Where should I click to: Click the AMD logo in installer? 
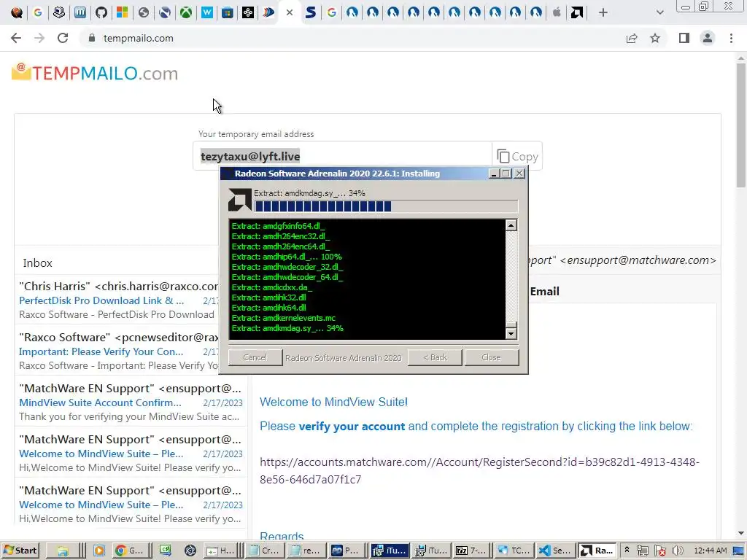[x=239, y=200]
